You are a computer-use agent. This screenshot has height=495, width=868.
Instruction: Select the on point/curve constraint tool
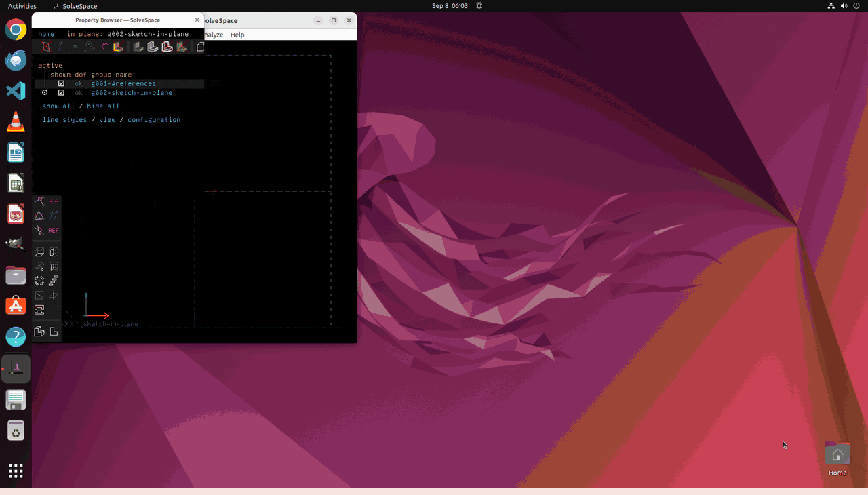tap(39, 201)
